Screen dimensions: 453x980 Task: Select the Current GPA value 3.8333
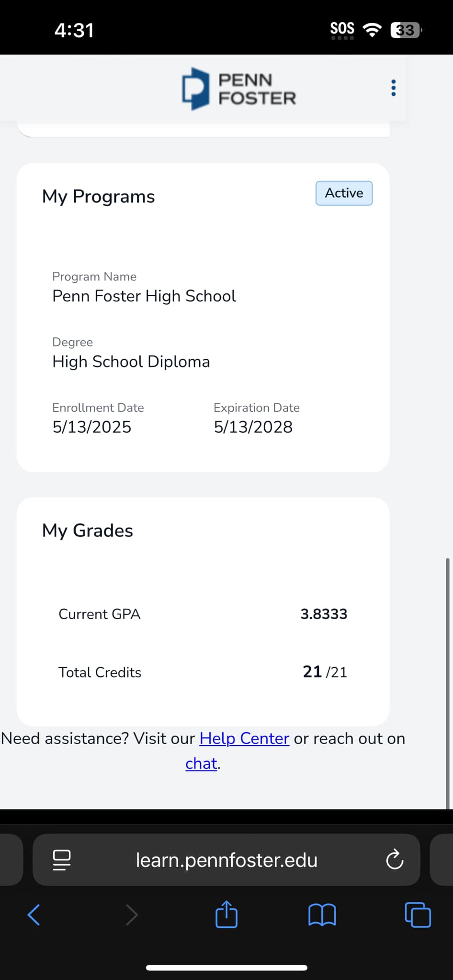(324, 614)
